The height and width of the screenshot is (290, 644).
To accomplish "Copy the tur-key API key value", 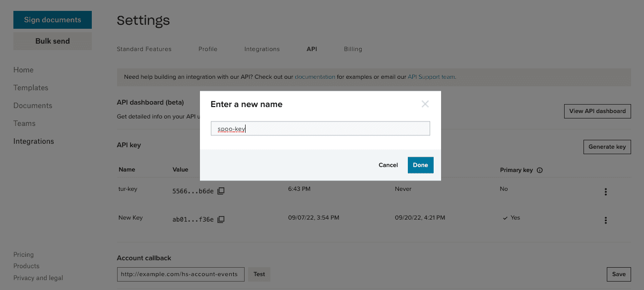I will point(220,190).
